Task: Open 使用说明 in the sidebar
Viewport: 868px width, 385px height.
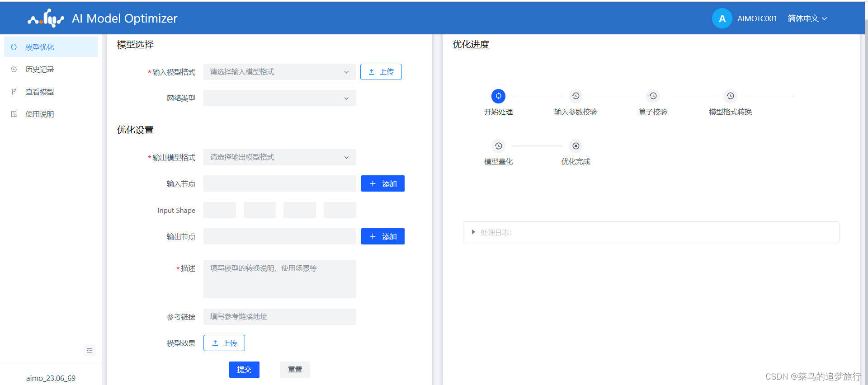Action: [x=51, y=114]
